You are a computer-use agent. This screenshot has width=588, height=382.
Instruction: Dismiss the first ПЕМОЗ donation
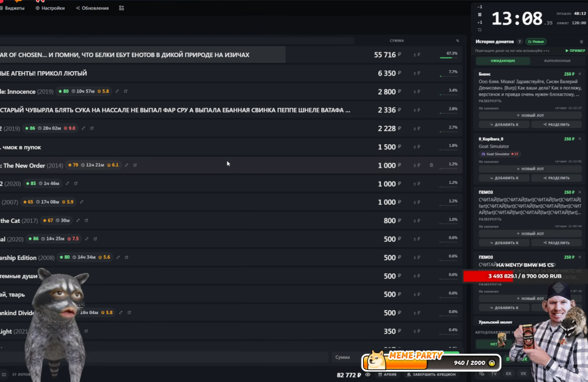[x=580, y=192]
